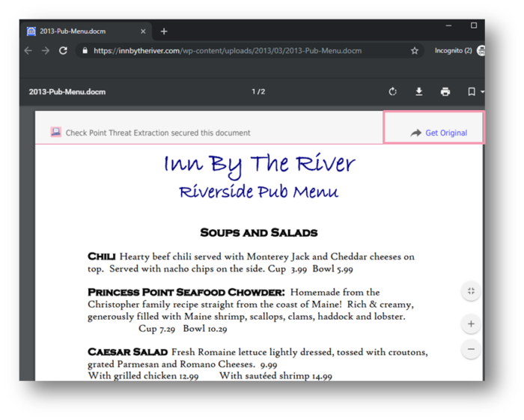Zoom in with the plus button
This screenshot has width=524, height=420.
point(471,324)
